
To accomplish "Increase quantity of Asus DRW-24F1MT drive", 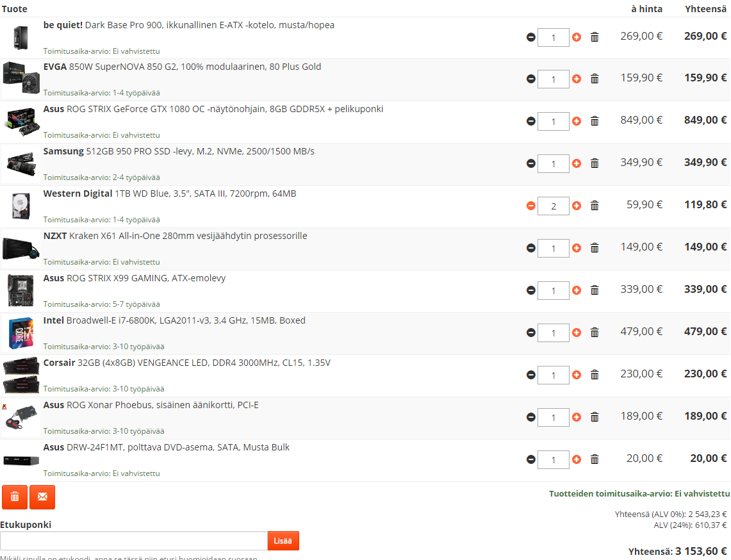I will [577, 460].
